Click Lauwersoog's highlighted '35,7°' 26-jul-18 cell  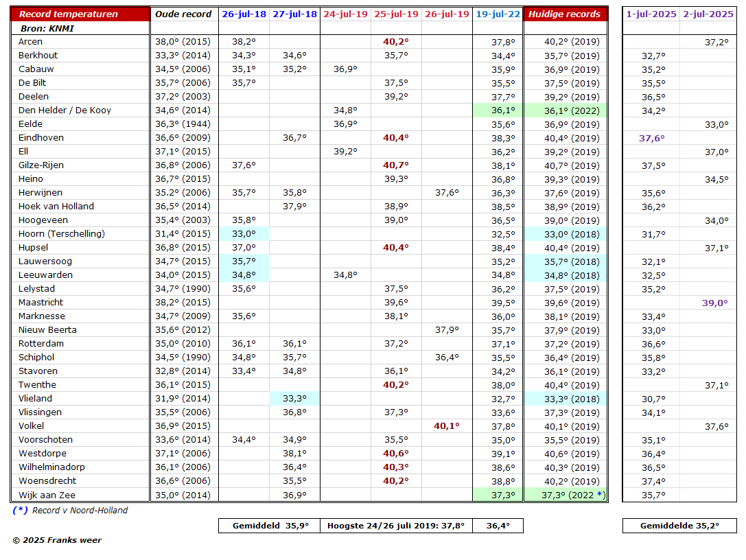point(244,261)
